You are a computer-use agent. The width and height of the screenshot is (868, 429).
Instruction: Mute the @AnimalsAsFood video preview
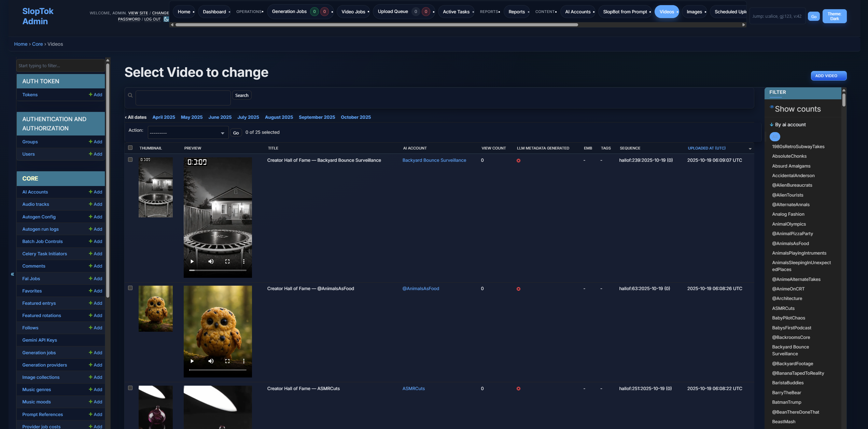click(211, 361)
